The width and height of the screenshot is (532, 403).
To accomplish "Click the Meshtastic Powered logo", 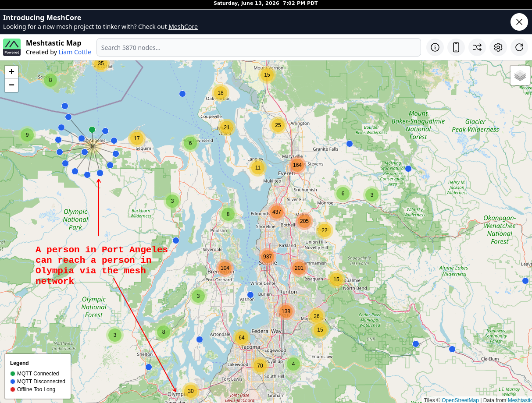I will tap(12, 47).
